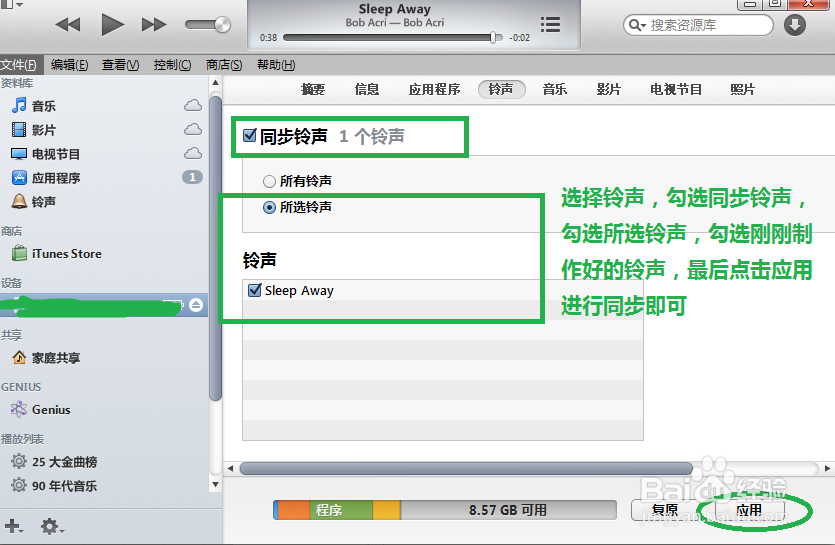
Task: Click the sidebar vertical scrollbar thumb
Action: click(x=215, y=248)
